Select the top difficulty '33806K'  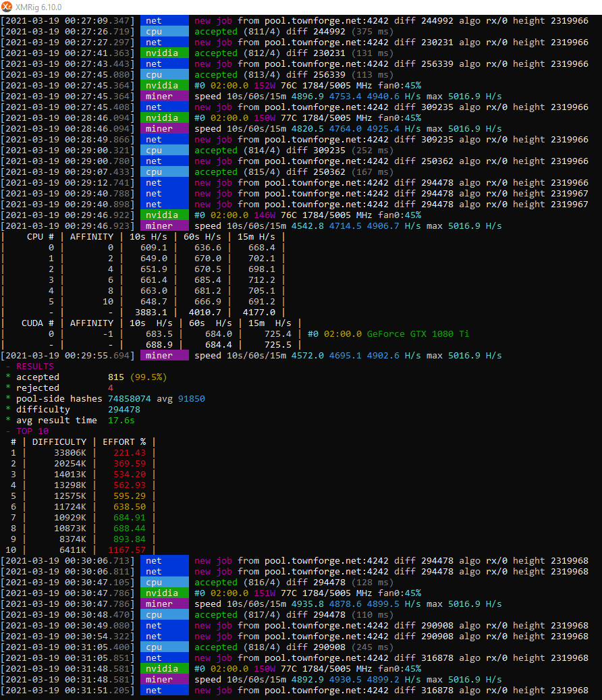point(70,453)
